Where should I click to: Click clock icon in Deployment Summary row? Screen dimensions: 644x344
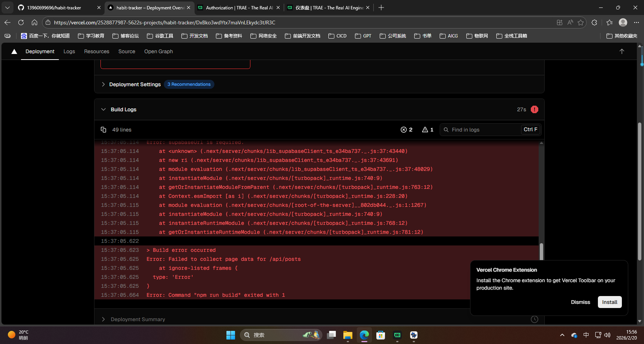point(535,319)
